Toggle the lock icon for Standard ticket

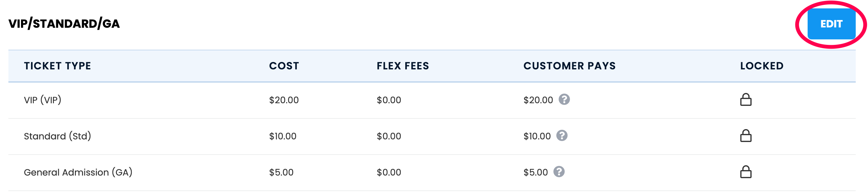pyautogui.click(x=746, y=136)
